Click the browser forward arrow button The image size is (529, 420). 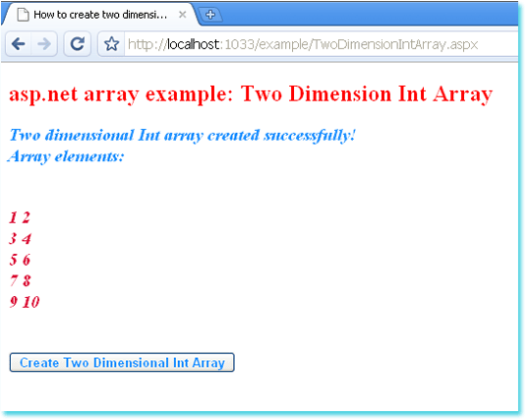pos(44,44)
